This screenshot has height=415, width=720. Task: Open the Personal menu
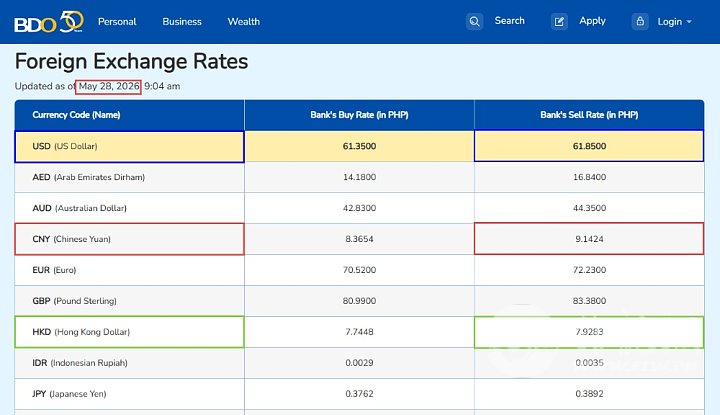117,22
